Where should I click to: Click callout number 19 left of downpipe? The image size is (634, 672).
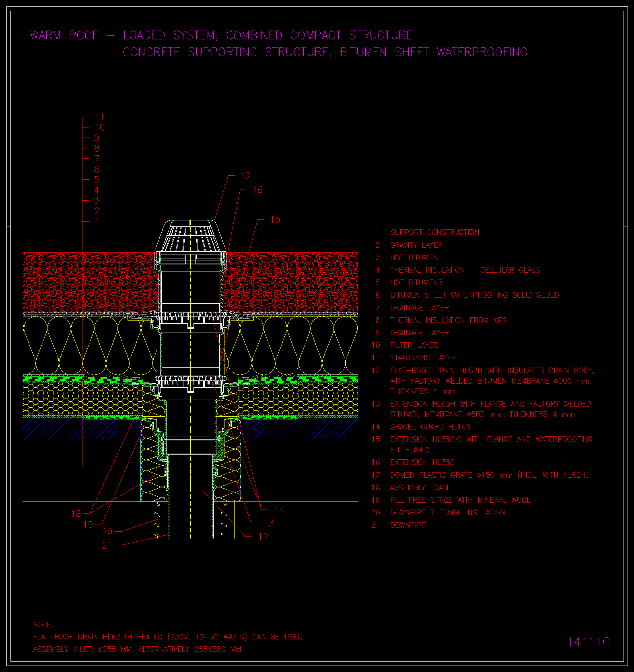coord(88,524)
